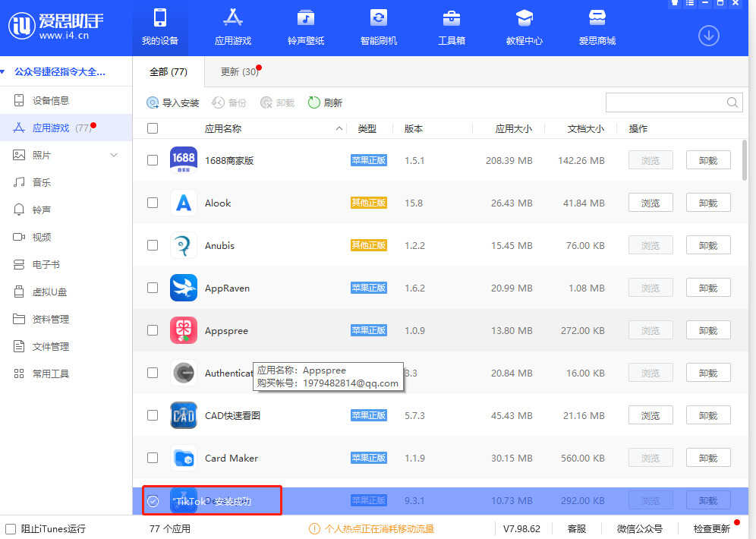
Task: Click the 导入安装 toolbar button
Action: (172, 102)
